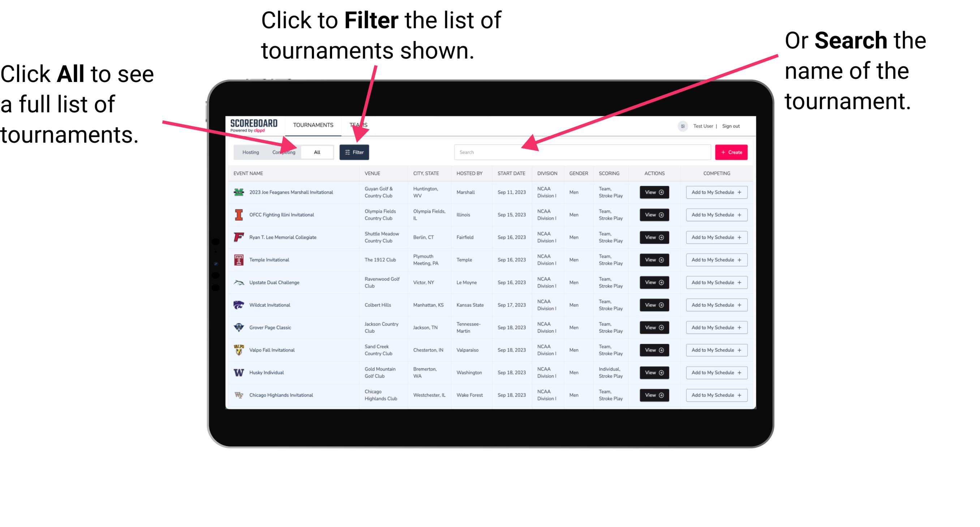Click the Marshall team logo icon

(238, 192)
